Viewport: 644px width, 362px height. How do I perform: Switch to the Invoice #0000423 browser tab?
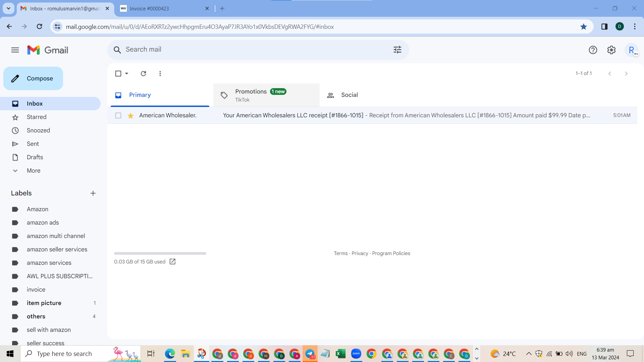[x=164, y=8]
